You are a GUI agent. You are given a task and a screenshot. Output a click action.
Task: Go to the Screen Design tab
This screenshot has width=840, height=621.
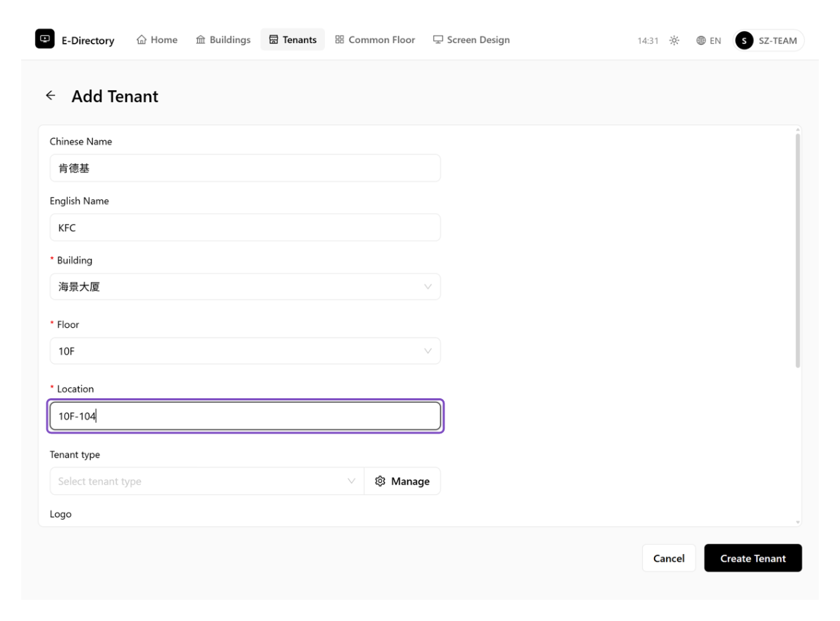click(471, 39)
